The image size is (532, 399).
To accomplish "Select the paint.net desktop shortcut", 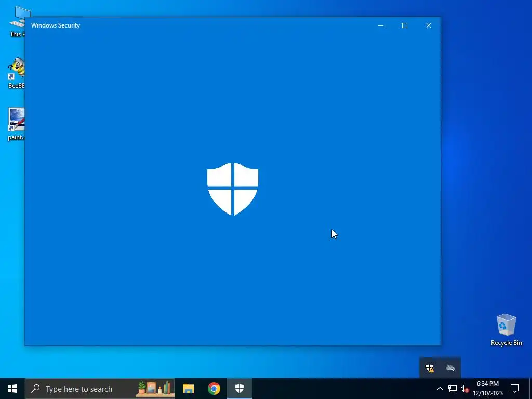I will click(16, 124).
